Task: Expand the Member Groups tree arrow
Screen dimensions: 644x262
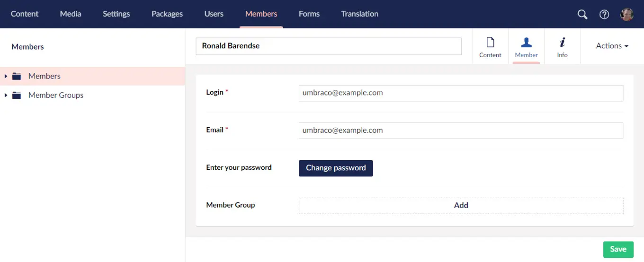Action: (x=6, y=95)
